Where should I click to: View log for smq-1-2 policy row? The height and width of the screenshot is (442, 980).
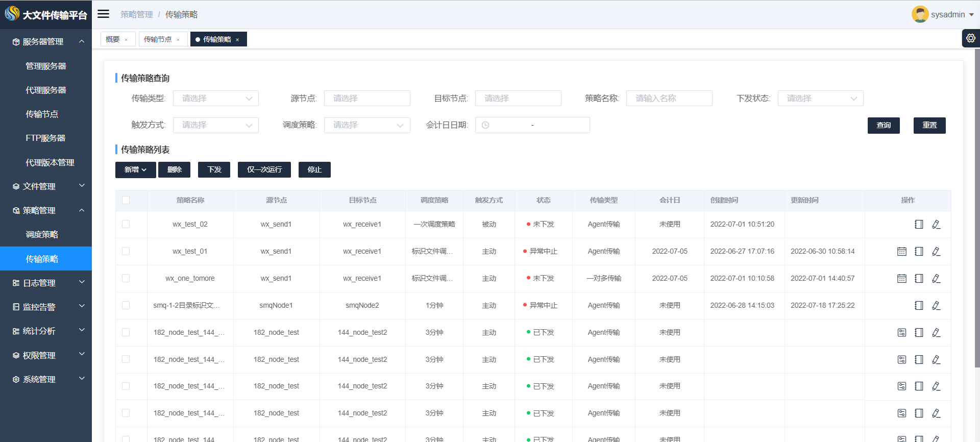click(919, 305)
